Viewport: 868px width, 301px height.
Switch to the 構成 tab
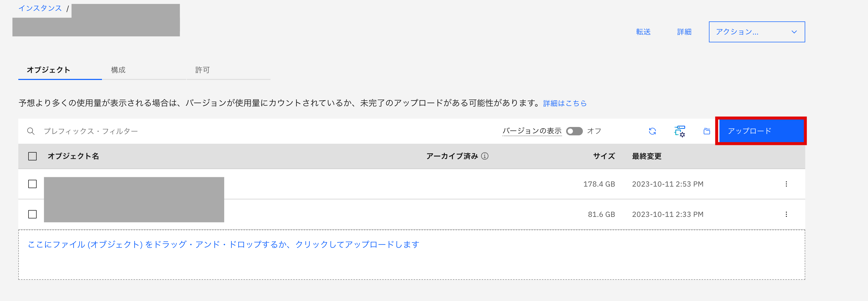[118, 70]
